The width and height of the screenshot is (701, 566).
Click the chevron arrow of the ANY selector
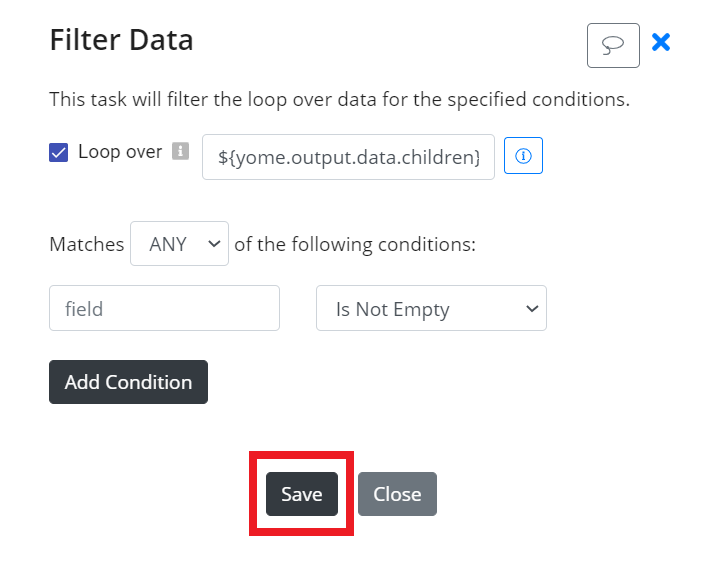[x=215, y=244]
